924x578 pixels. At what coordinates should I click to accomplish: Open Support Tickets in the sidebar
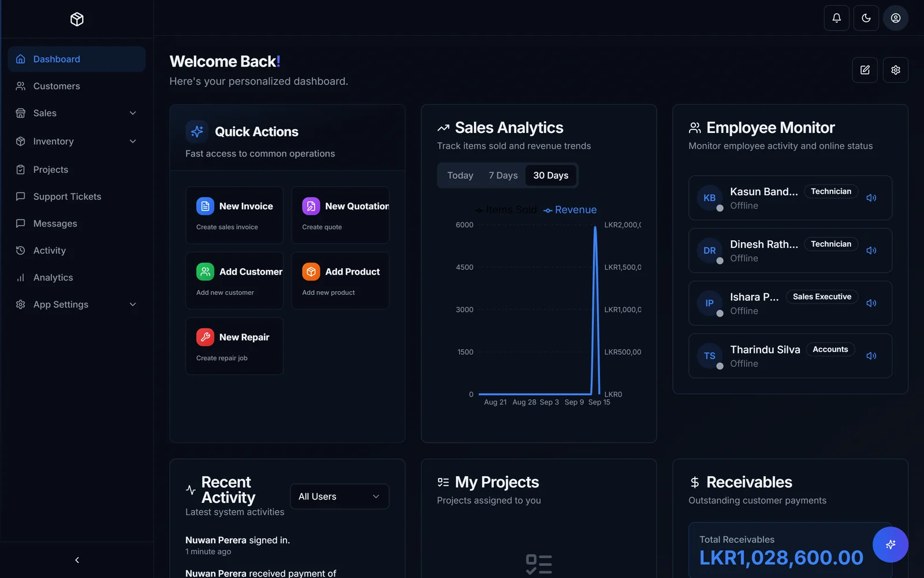pyautogui.click(x=77, y=197)
